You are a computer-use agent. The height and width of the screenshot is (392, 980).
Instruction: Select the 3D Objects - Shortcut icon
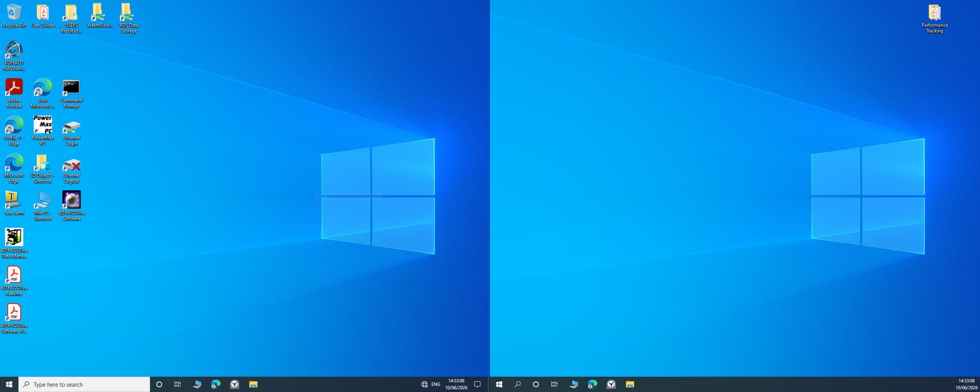[43, 168]
